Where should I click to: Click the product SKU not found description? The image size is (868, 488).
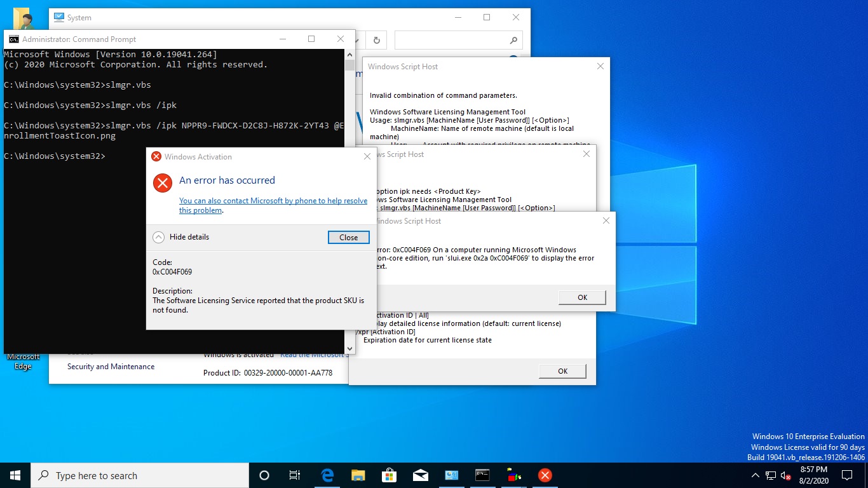pyautogui.click(x=258, y=305)
